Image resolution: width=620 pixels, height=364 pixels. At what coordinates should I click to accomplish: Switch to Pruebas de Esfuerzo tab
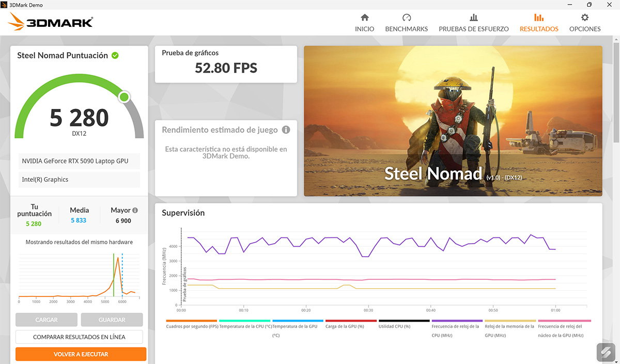tap(474, 23)
